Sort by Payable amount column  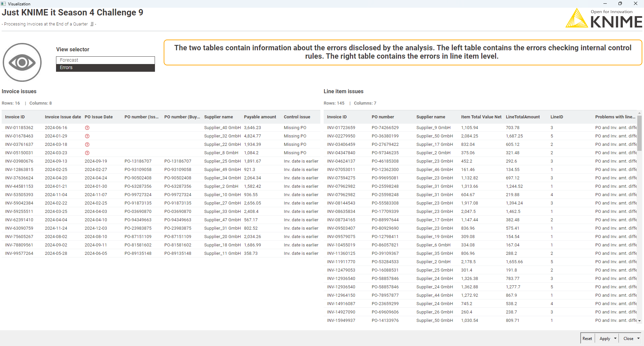(260, 117)
